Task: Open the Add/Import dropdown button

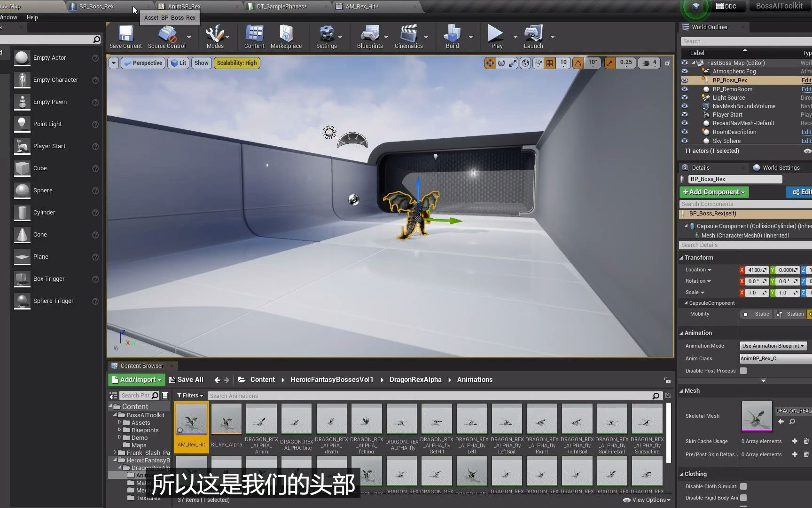Action: pyautogui.click(x=137, y=380)
